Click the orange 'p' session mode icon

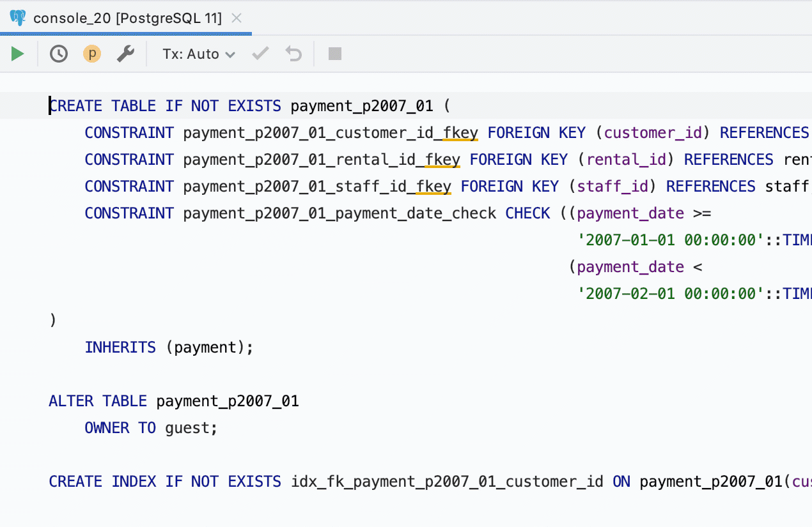click(92, 54)
